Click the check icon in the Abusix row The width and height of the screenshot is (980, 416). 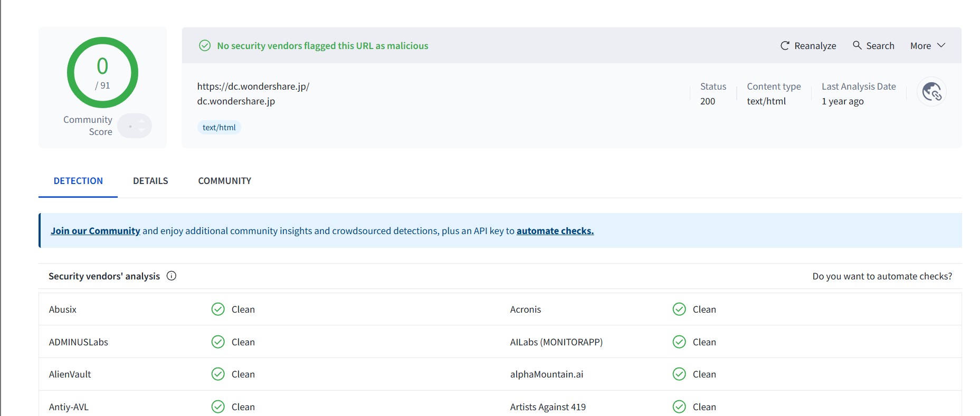point(218,309)
